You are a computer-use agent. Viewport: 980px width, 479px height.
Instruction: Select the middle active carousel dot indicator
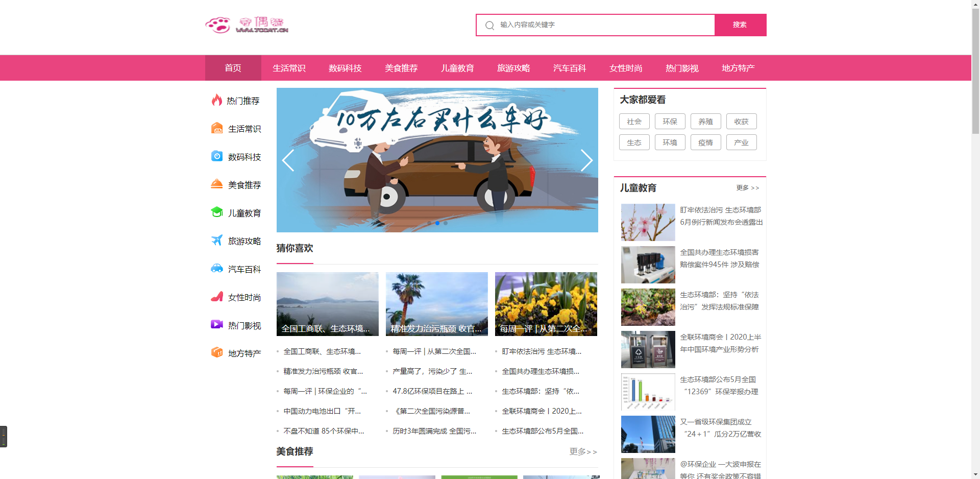tap(437, 223)
